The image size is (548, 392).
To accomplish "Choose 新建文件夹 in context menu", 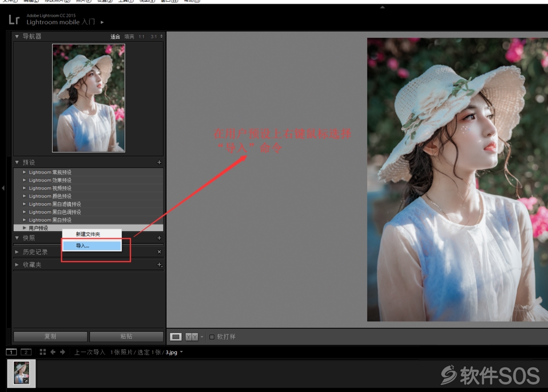I will tap(92, 234).
